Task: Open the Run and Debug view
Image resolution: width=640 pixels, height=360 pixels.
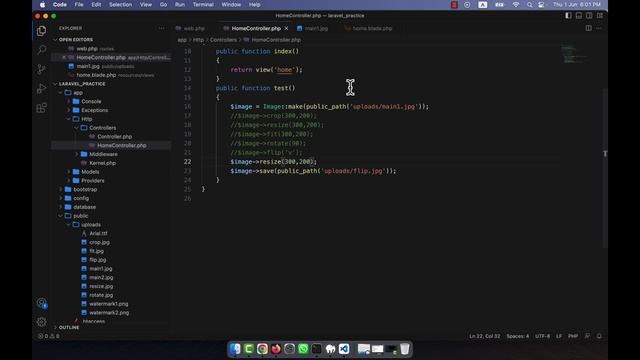Action: [41, 88]
